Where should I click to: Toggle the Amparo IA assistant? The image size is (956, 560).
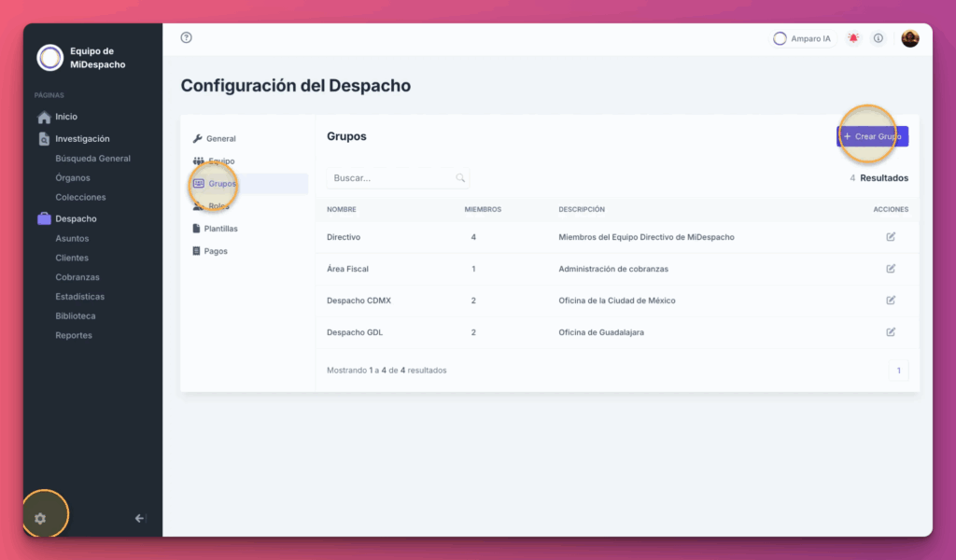(801, 38)
